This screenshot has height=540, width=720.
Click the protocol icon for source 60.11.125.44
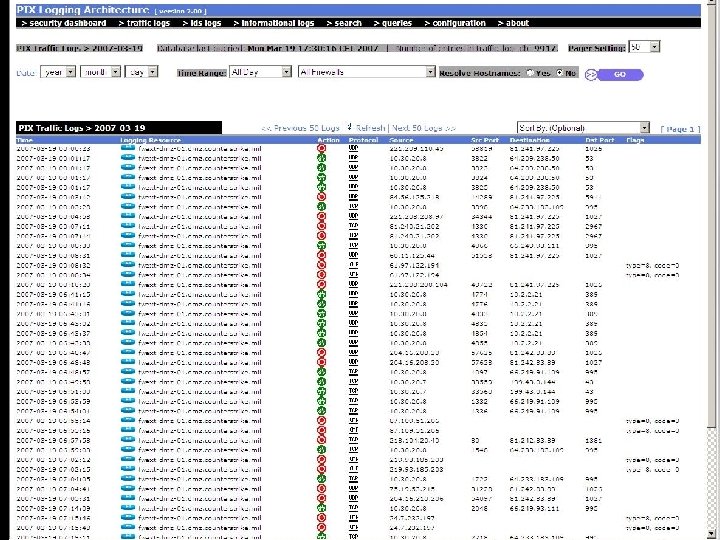pos(353,255)
